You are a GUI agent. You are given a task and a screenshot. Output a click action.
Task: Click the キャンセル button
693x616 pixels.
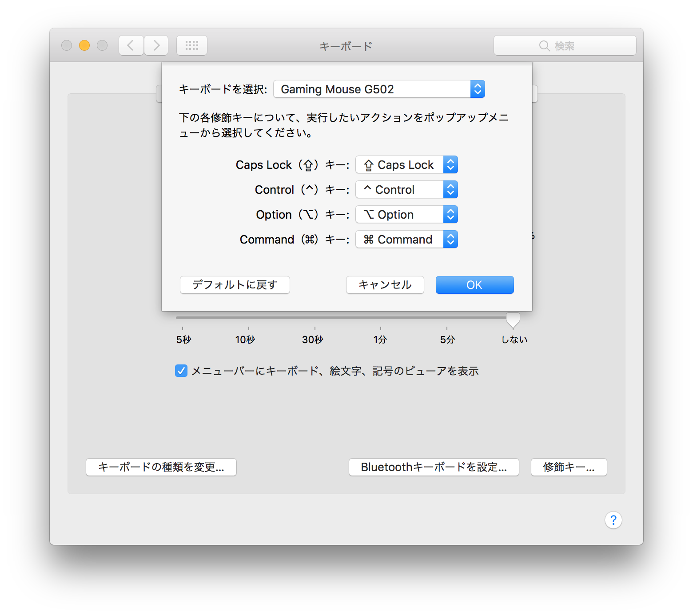click(385, 285)
